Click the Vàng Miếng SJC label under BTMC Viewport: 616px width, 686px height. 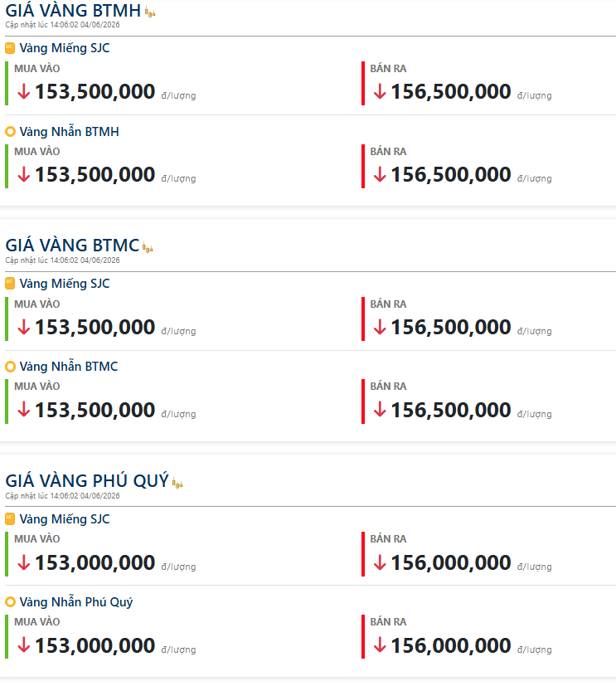point(65,284)
